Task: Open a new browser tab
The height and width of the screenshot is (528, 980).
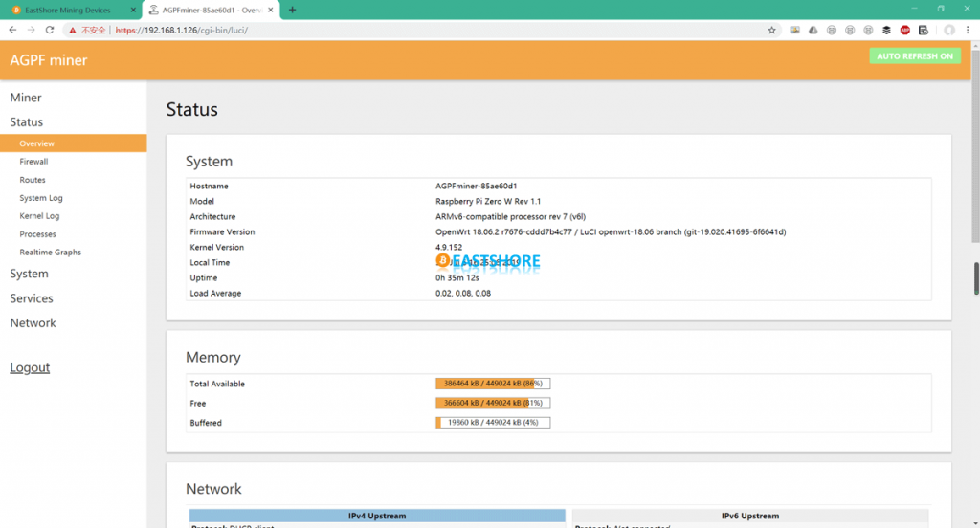Action: coord(292,10)
